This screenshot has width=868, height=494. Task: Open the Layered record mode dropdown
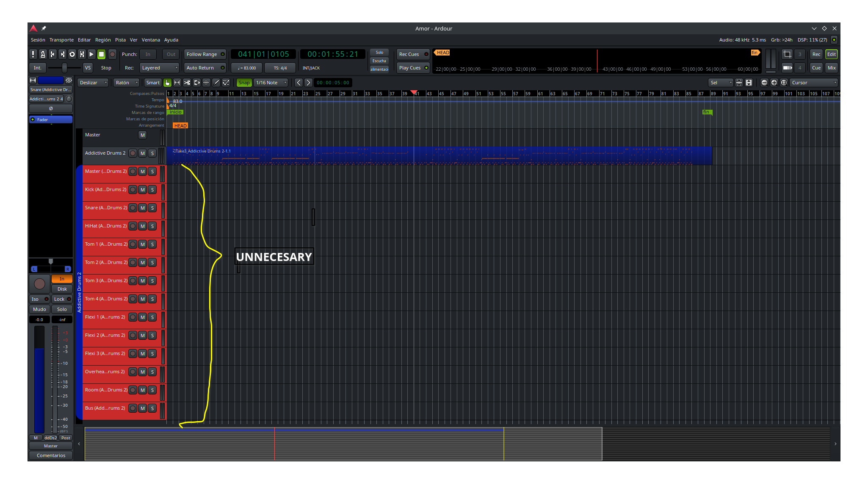tap(160, 68)
